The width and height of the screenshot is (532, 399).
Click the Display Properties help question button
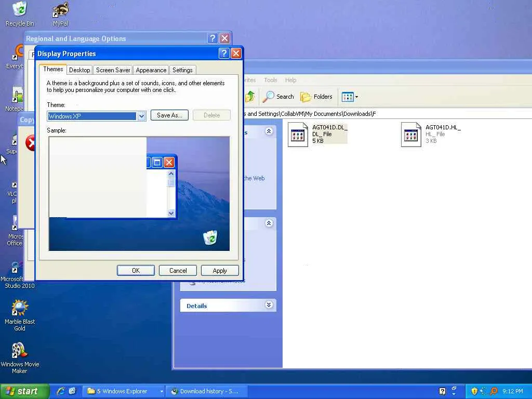(224, 54)
